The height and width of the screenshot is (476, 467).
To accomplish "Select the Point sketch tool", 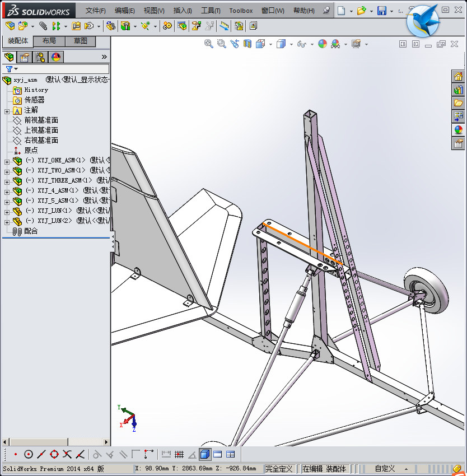I will coord(15,454).
